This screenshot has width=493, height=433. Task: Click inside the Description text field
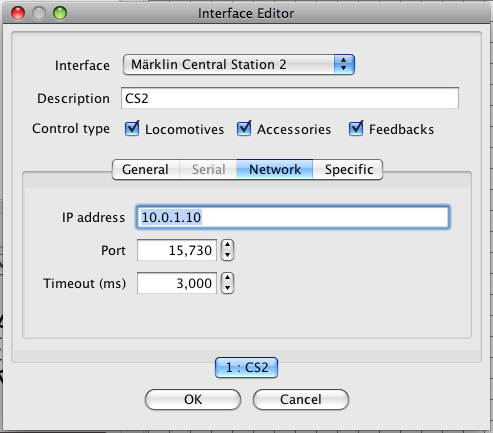(x=290, y=98)
